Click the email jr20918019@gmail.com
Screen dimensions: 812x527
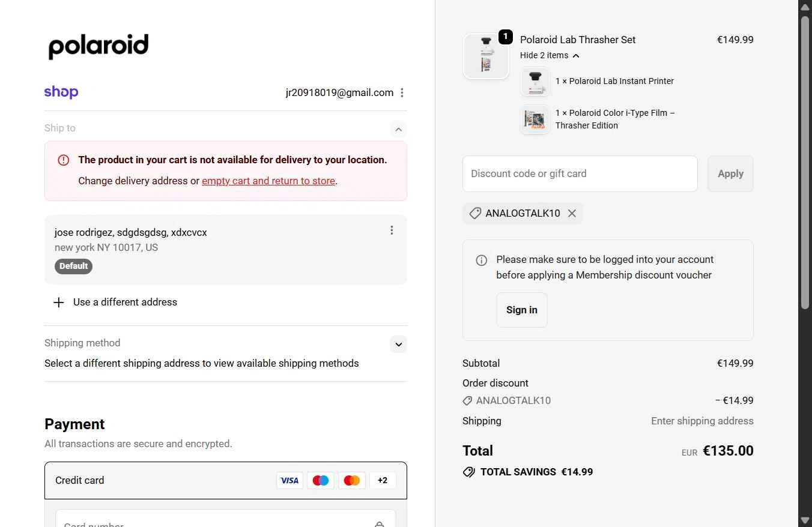tap(339, 92)
